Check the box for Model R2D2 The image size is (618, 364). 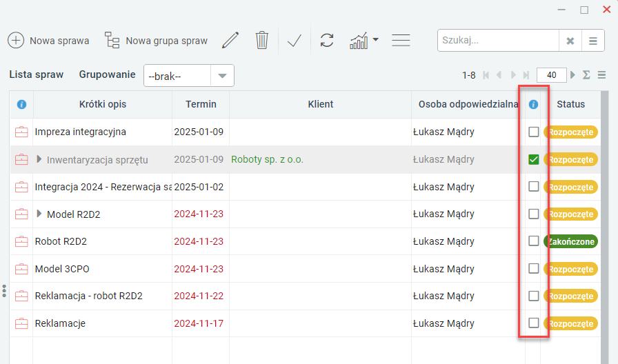pos(533,214)
